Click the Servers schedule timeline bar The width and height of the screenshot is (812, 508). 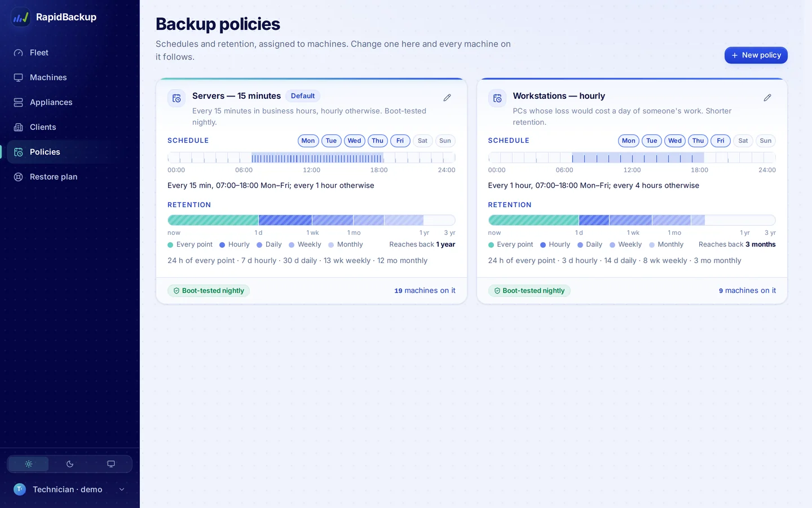[311, 157]
